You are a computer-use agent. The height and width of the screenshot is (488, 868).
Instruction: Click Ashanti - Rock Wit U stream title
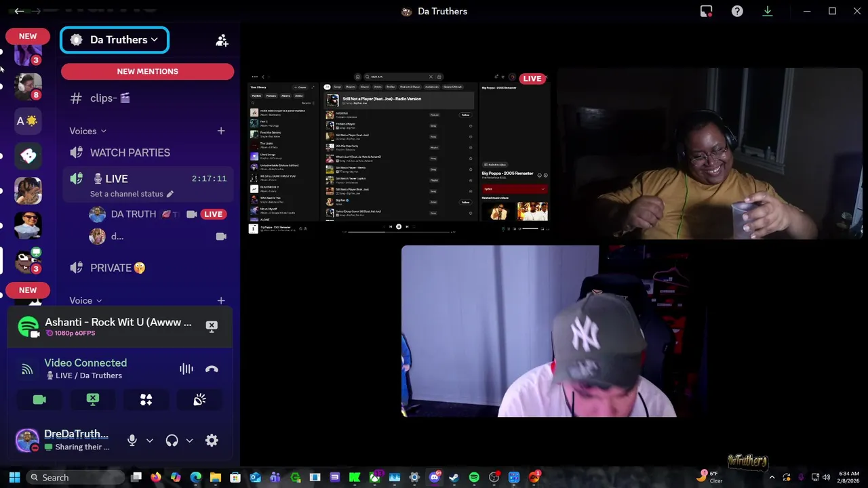click(x=118, y=322)
